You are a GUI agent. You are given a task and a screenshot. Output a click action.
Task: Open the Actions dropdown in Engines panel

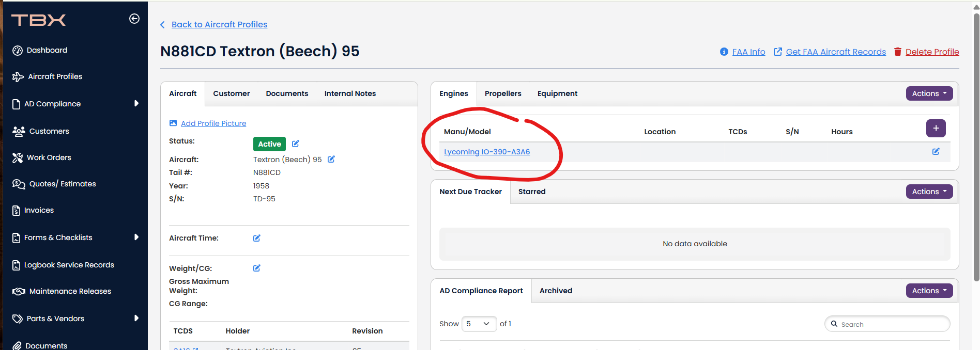[x=929, y=93]
